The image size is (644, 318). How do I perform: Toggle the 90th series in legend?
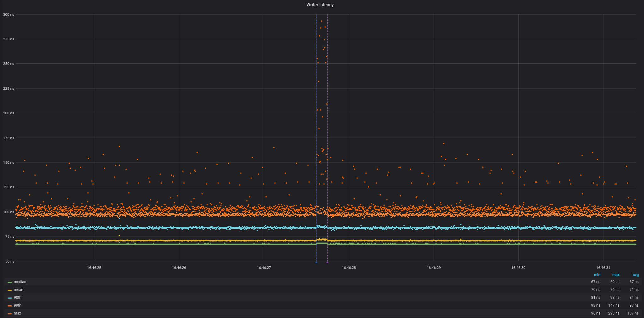tap(18, 298)
